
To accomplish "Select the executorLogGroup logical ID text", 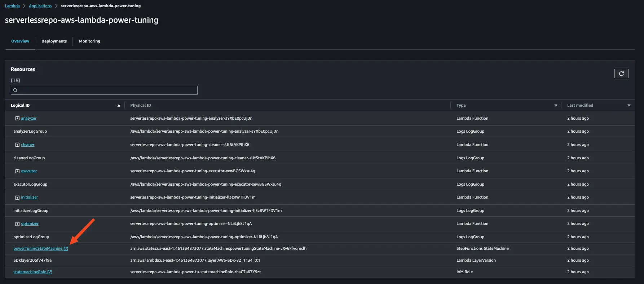I will (x=30, y=184).
